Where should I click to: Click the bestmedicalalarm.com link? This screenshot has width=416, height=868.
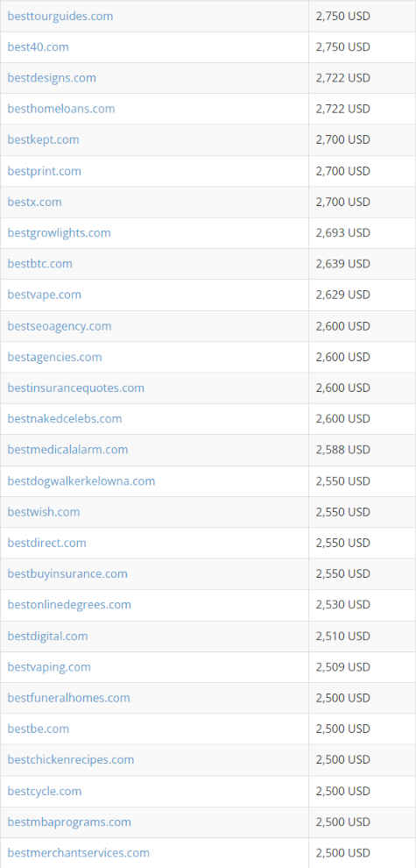pos(67,450)
